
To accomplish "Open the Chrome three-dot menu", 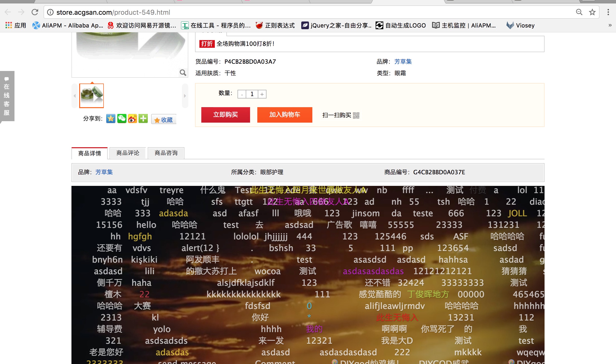I will (608, 12).
